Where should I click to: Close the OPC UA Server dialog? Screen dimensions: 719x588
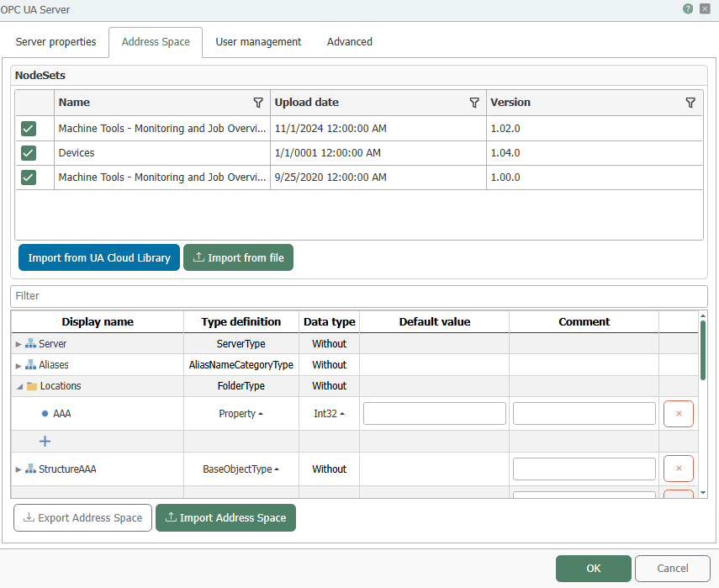point(705,8)
